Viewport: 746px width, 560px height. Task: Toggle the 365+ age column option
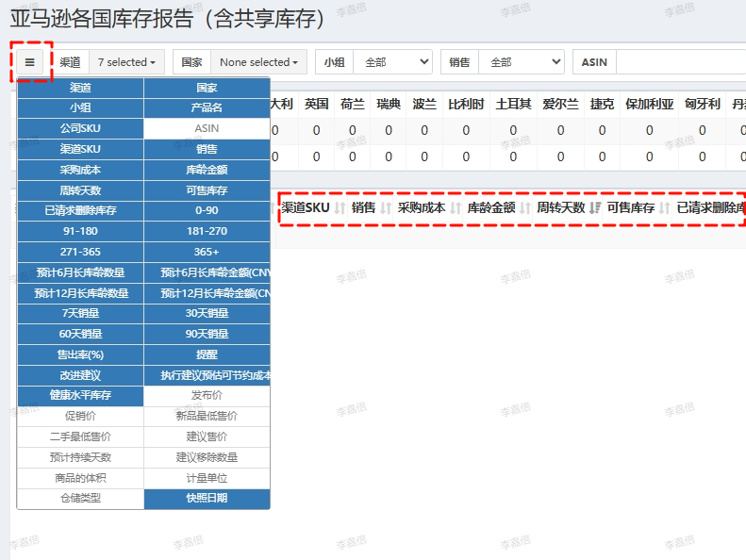[x=207, y=252]
